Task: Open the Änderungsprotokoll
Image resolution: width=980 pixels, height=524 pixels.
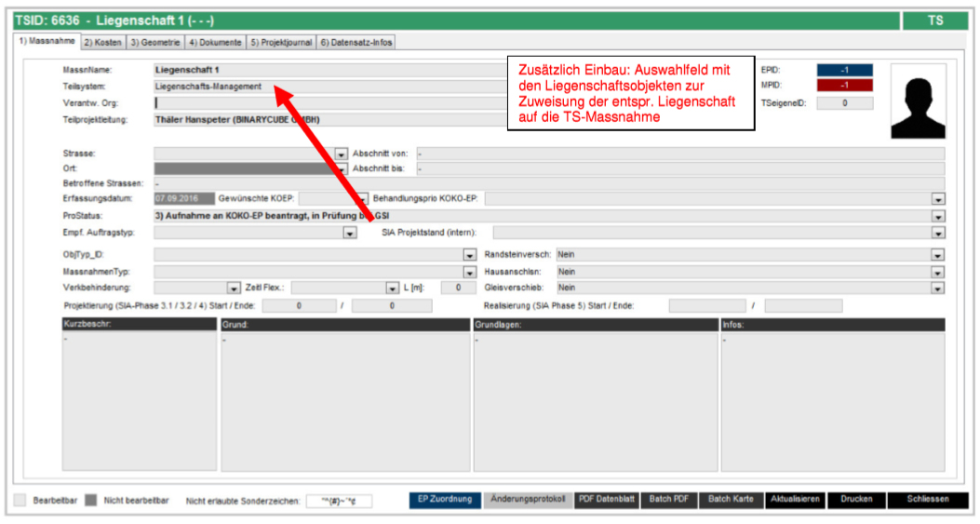Action: 528,500
